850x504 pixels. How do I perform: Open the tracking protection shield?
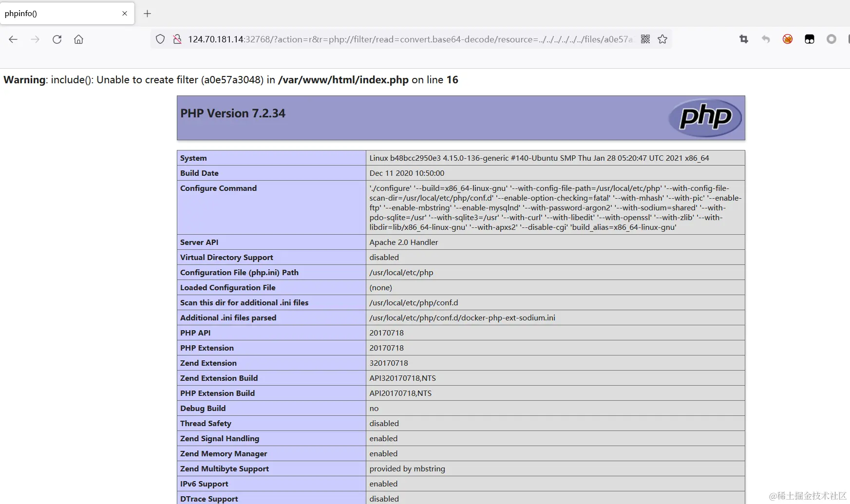tap(160, 39)
